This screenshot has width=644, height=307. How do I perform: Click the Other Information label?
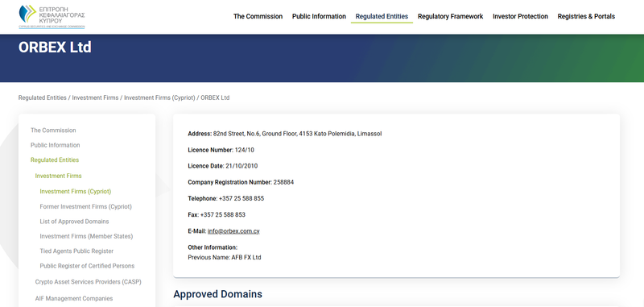[213, 247]
